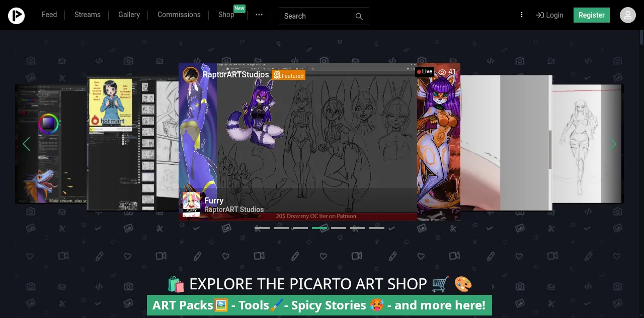This screenshot has width=644, height=318.
Task: Select the sixth carousel indicator
Action: point(358,228)
